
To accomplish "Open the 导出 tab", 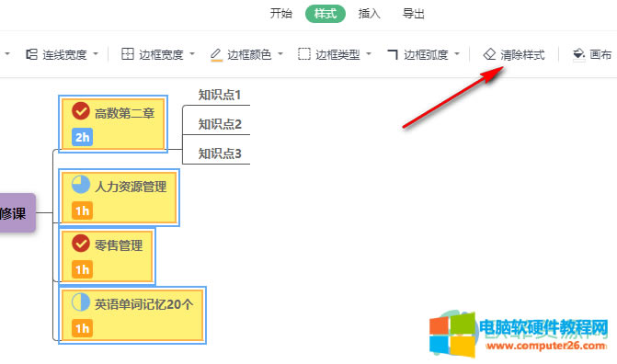I will [x=413, y=14].
